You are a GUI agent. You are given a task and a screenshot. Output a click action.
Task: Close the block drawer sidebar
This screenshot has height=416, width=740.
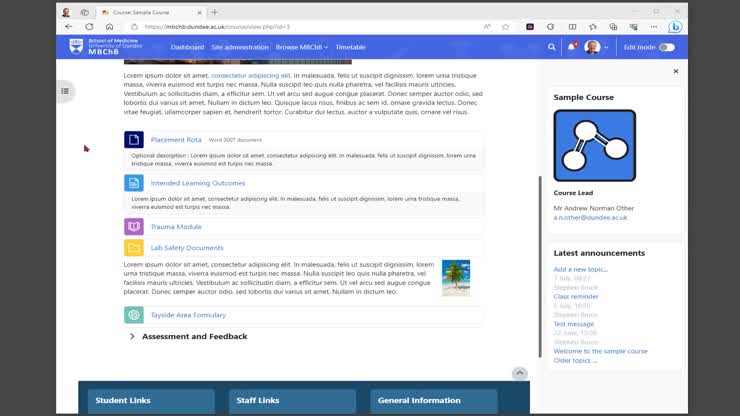tap(676, 71)
